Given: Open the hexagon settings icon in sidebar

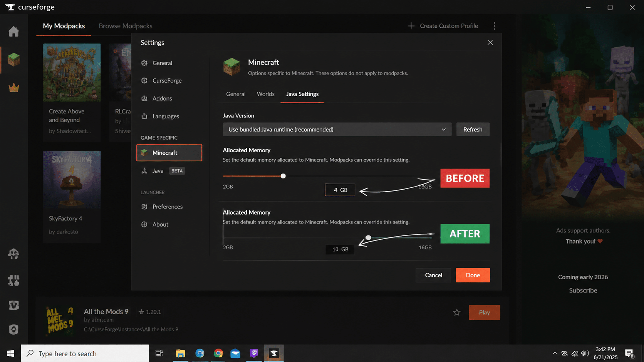Looking at the screenshot, I should coord(14,330).
